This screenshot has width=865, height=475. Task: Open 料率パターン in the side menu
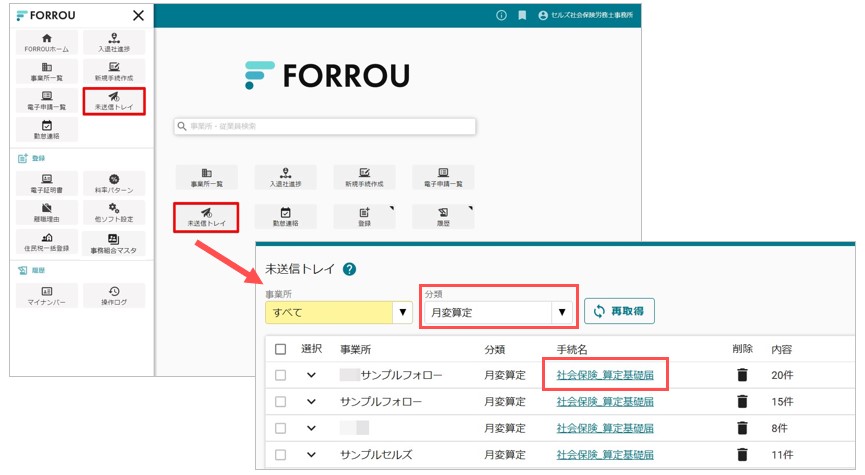114,184
